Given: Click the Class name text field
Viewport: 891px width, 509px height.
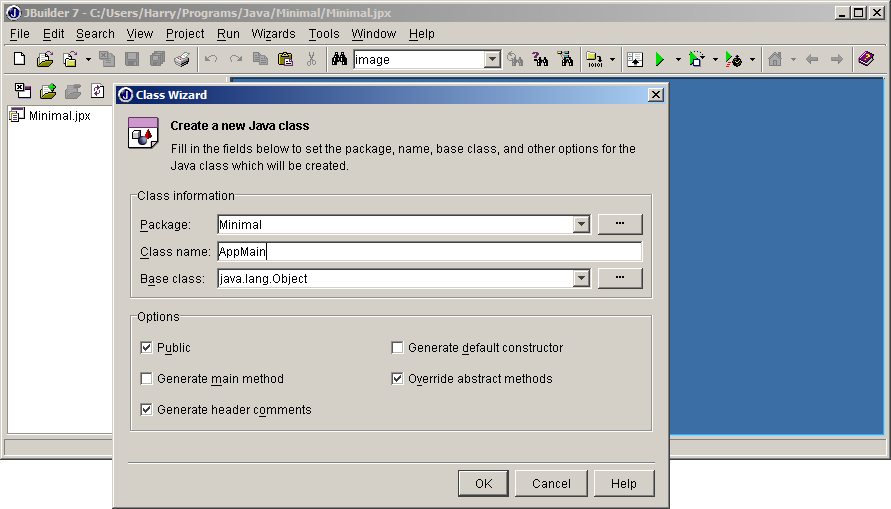Looking at the screenshot, I should click(430, 251).
